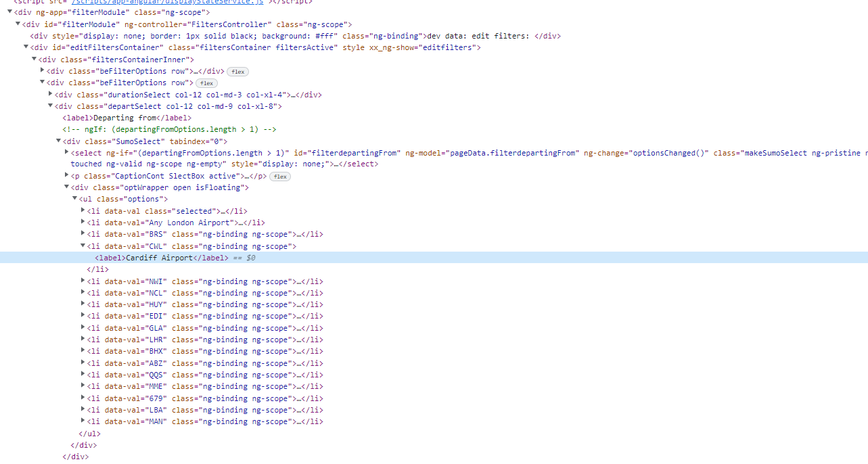
Task: Collapse the li data-val CWL node
Action: point(83,246)
